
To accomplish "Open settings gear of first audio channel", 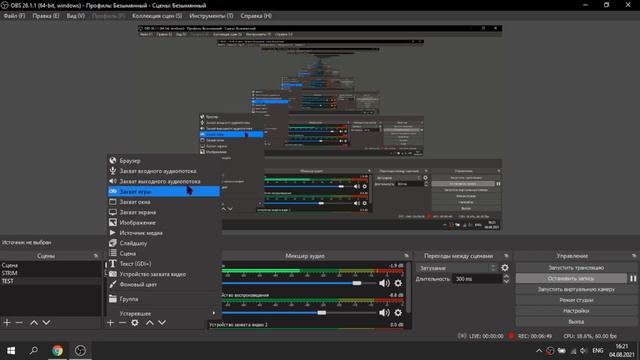I will (x=398, y=283).
